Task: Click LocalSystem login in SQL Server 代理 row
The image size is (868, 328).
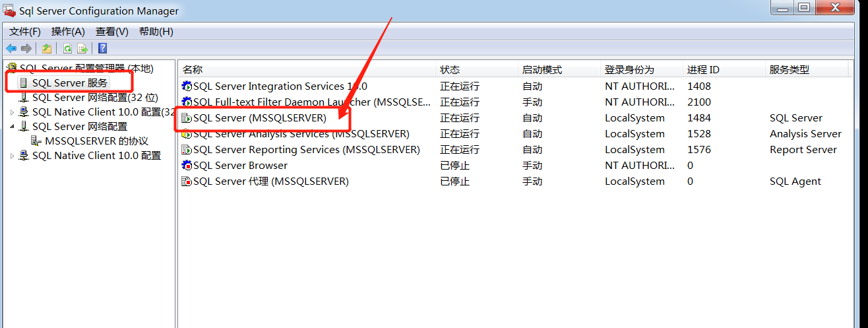Action: click(x=635, y=181)
